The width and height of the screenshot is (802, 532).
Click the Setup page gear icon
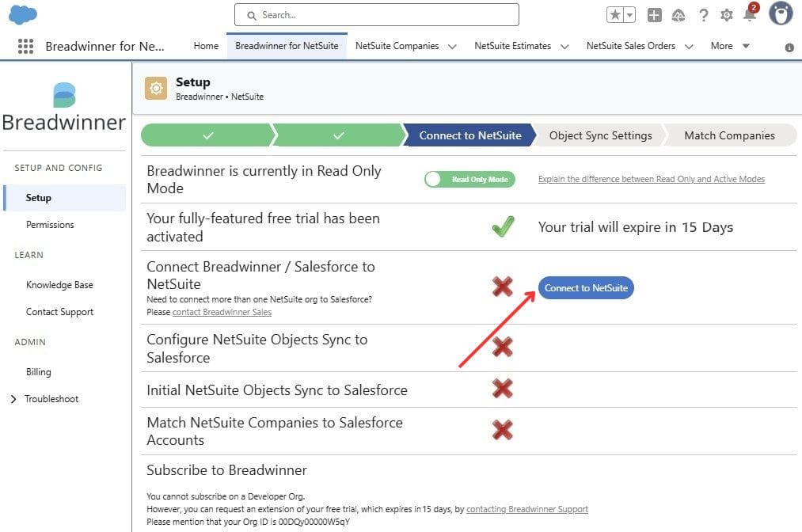156,89
